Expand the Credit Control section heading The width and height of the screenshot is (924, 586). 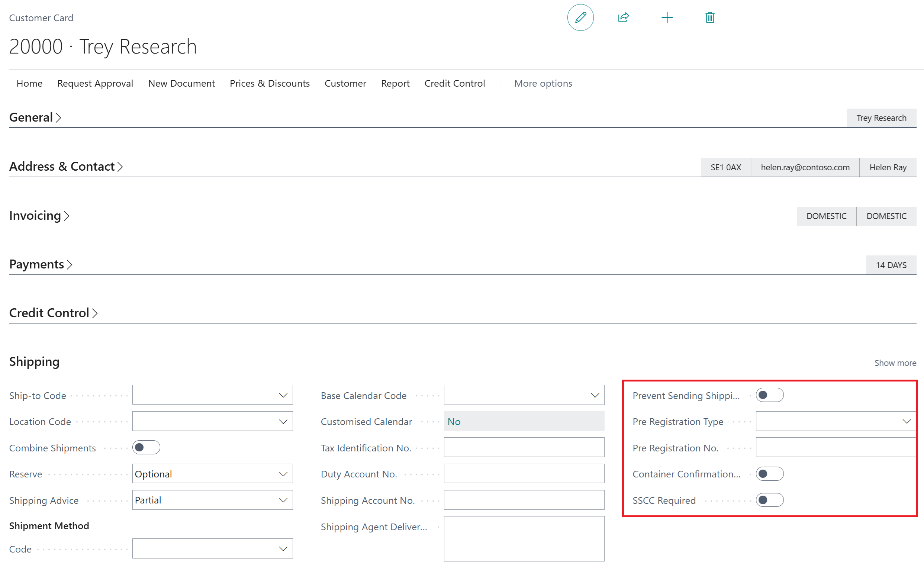53,313
